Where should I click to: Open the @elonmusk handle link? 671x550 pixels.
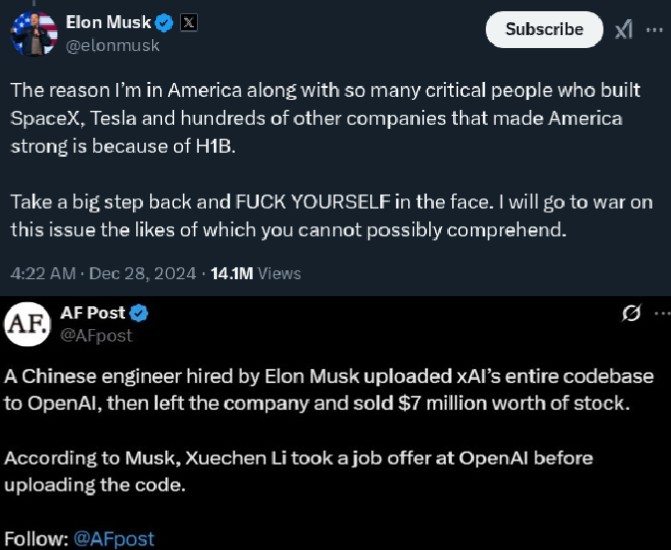(112, 45)
